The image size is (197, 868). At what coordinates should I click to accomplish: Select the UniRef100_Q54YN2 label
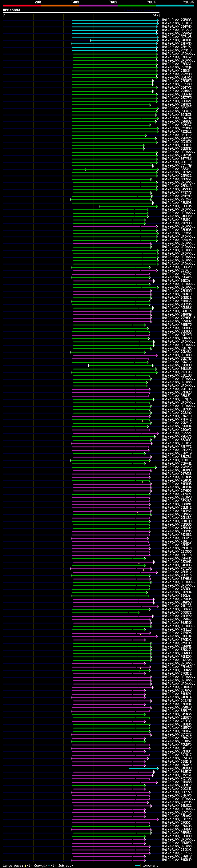point(177,196)
